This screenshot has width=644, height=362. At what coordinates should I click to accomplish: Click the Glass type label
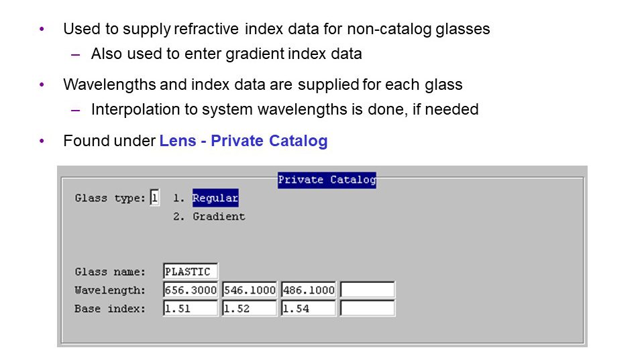[x=110, y=198]
